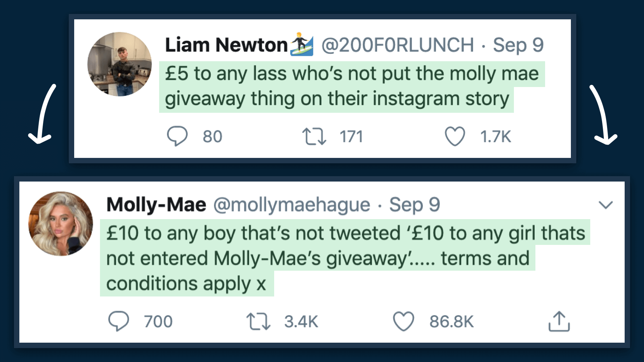The width and height of the screenshot is (644, 362).
Task: Open Liam Newton's profile picture
Action: click(x=119, y=64)
